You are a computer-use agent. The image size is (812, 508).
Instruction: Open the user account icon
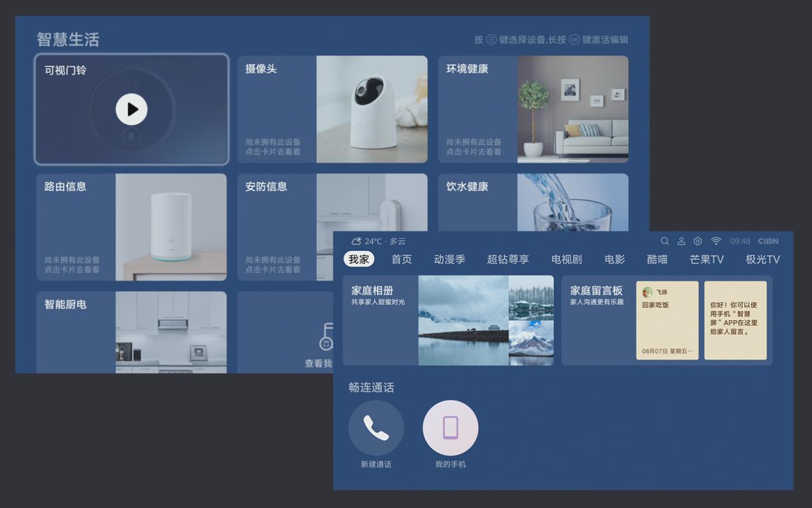(681, 241)
